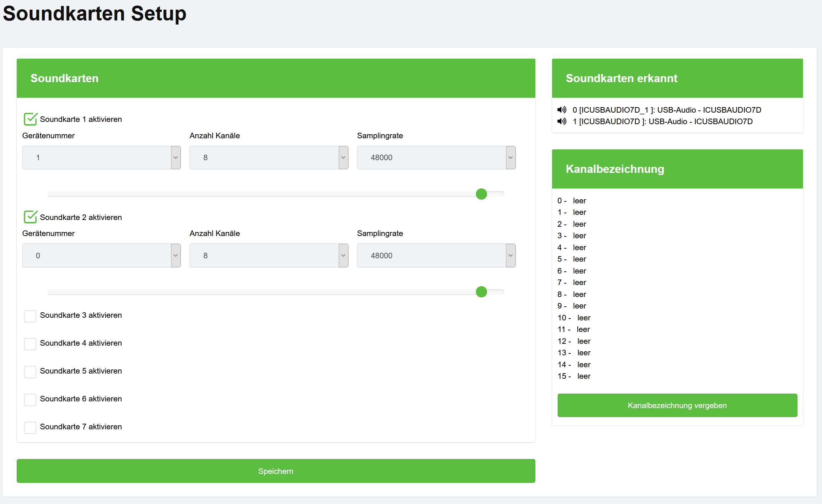
Task: Open Samplingrate dropdown for Soundkarte 2
Action: pos(436,255)
